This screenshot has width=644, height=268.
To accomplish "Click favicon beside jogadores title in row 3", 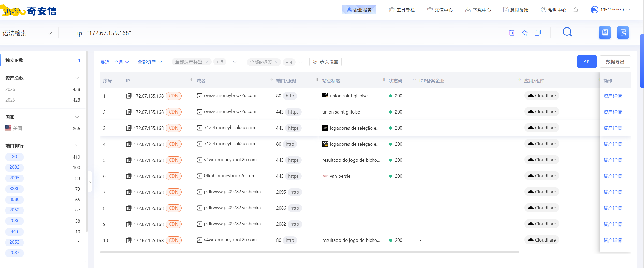I will (325, 128).
